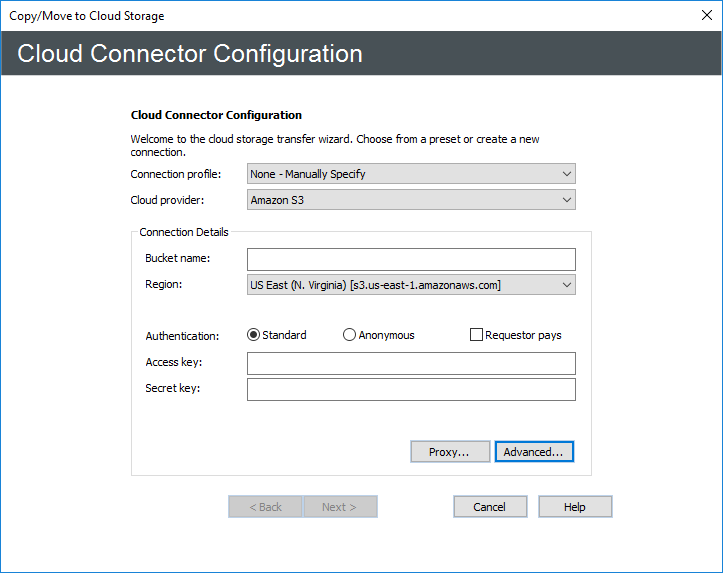Choose Anonymous authentication

350,335
